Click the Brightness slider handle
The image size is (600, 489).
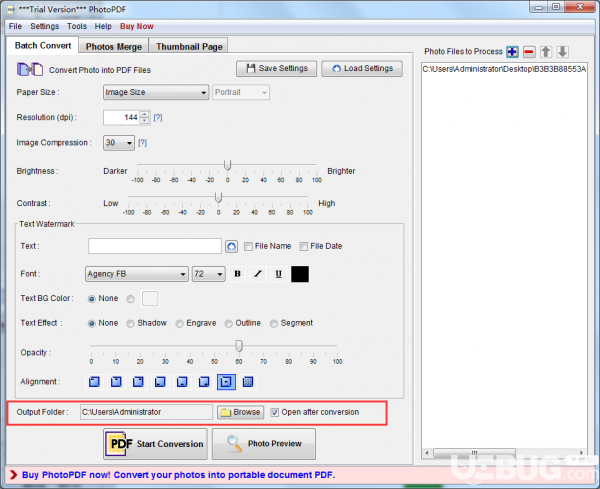point(227,165)
